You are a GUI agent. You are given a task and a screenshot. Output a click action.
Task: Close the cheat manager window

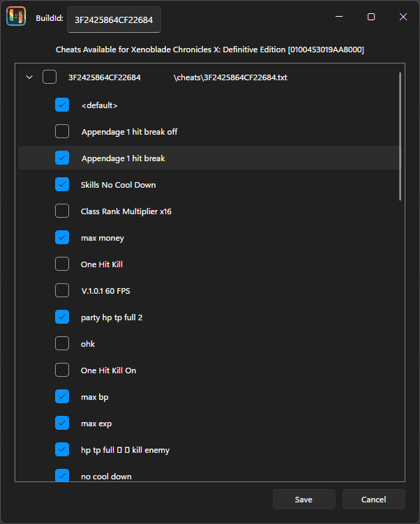(x=403, y=16)
